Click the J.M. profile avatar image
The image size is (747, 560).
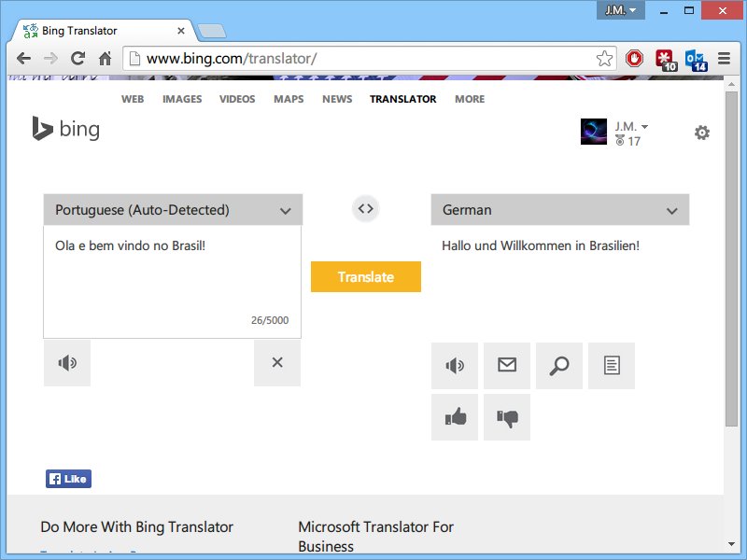pos(594,132)
